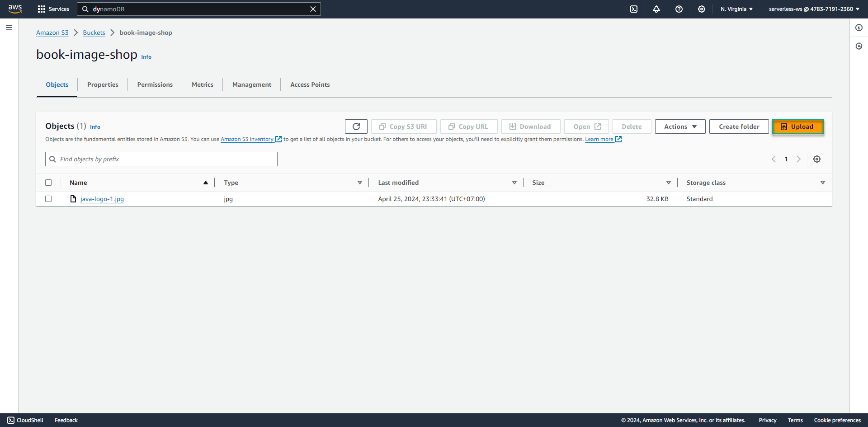
Task: Switch to the Properties tab
Action: pos(103,84)
